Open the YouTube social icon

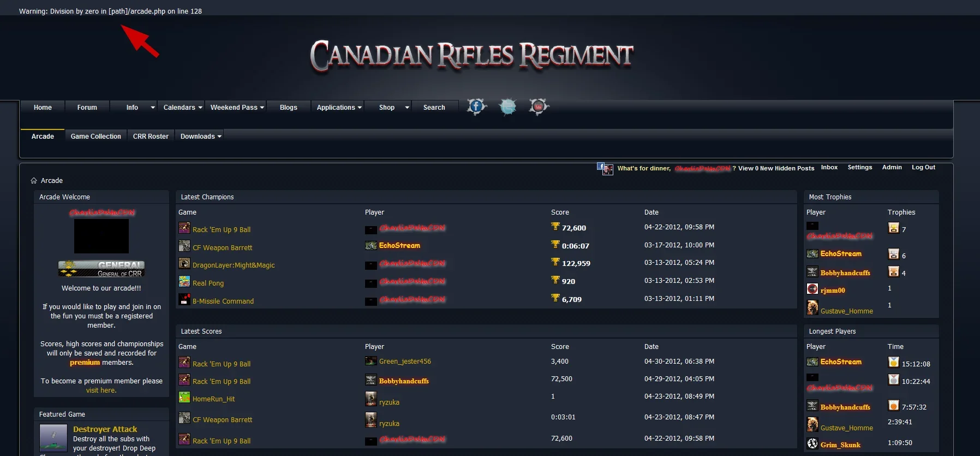tap(539, 106)
